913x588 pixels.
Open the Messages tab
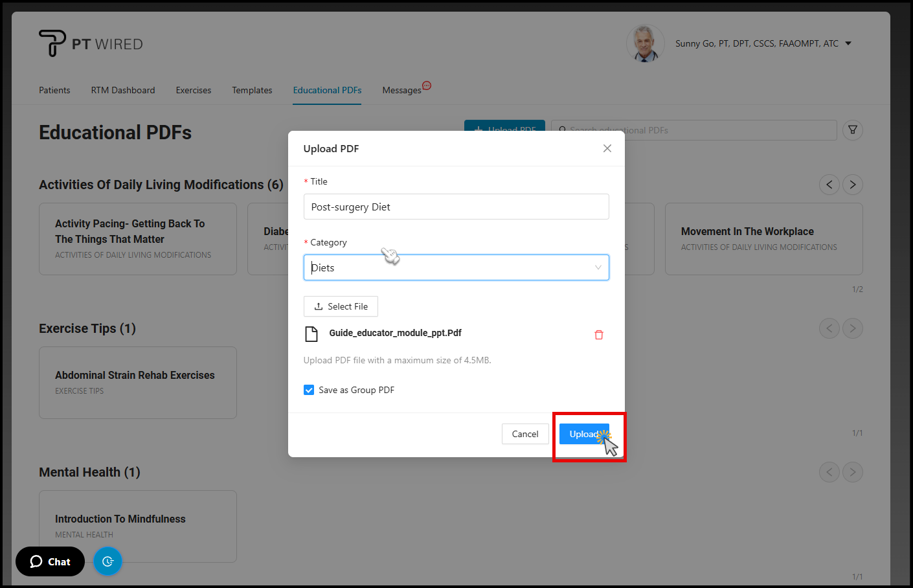401,90
